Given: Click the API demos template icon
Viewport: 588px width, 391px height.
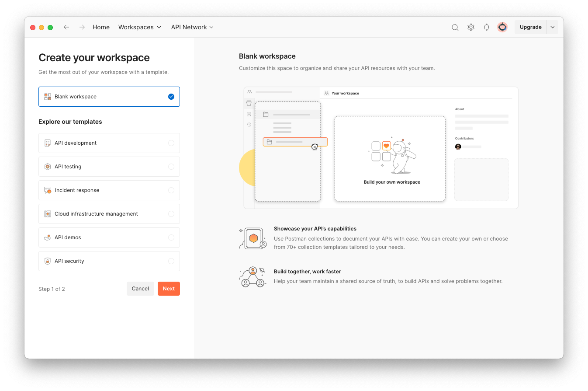Looking at the screenshot, I should pos(48,237).
